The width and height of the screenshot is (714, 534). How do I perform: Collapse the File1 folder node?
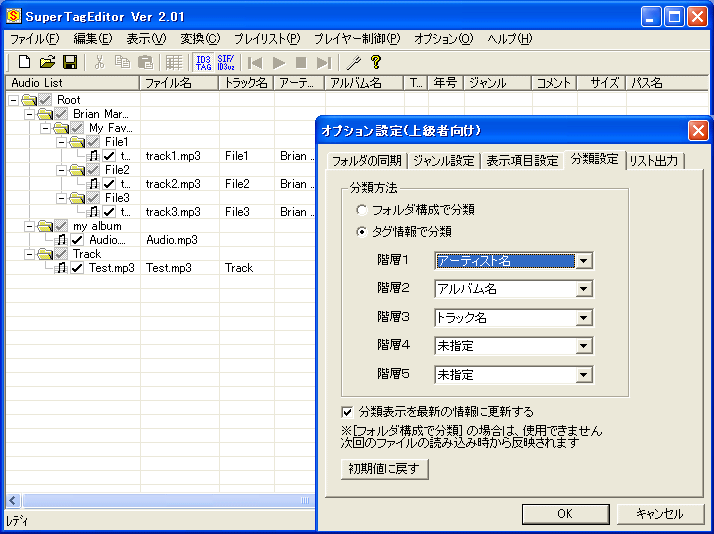click(61, 142)
